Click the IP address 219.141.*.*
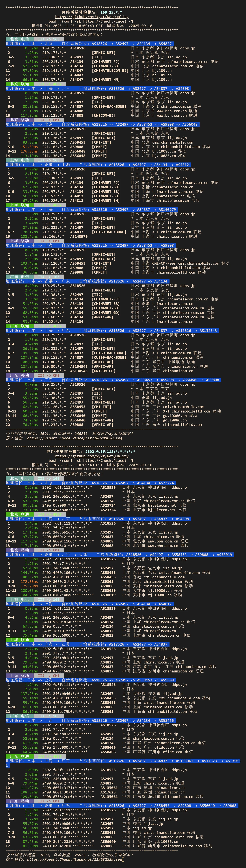The width and height of the screenshot is (246, 868). (x=54, y=71)
